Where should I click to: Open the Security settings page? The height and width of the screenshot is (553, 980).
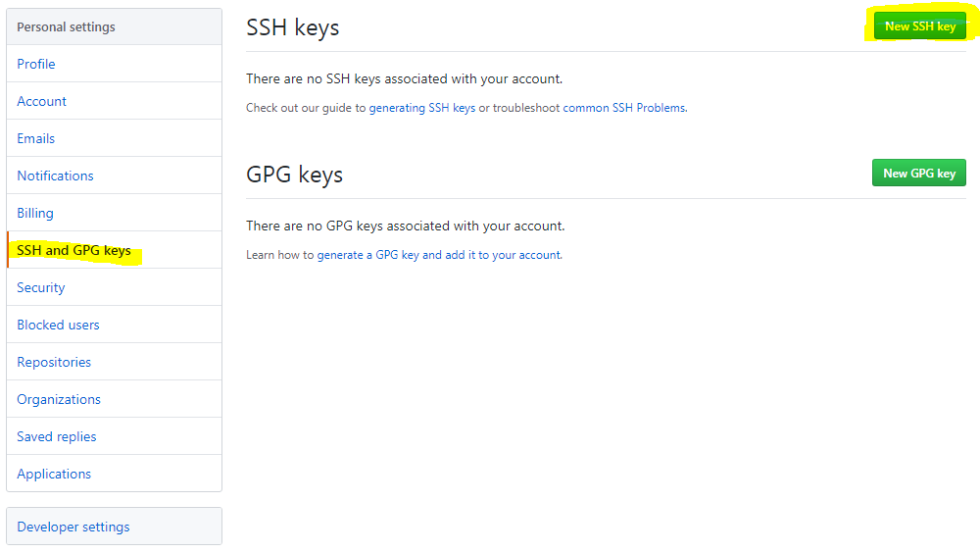pos(41,287)
